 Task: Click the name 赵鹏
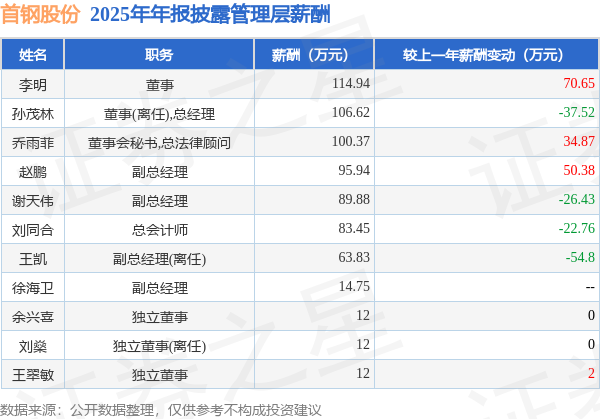33,172
